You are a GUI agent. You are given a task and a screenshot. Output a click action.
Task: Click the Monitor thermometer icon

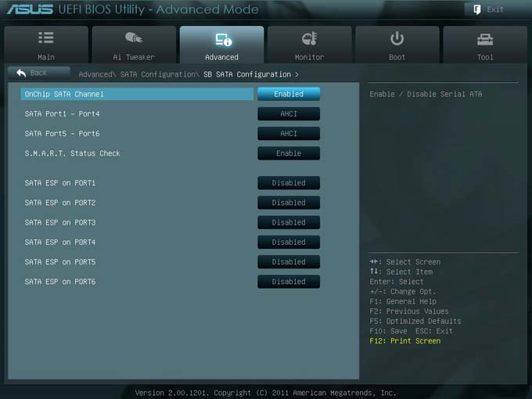[310, 38]
